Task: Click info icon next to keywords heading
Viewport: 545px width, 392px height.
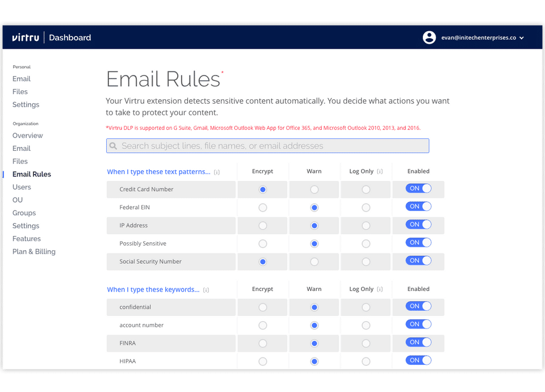Action: [206, 290]
